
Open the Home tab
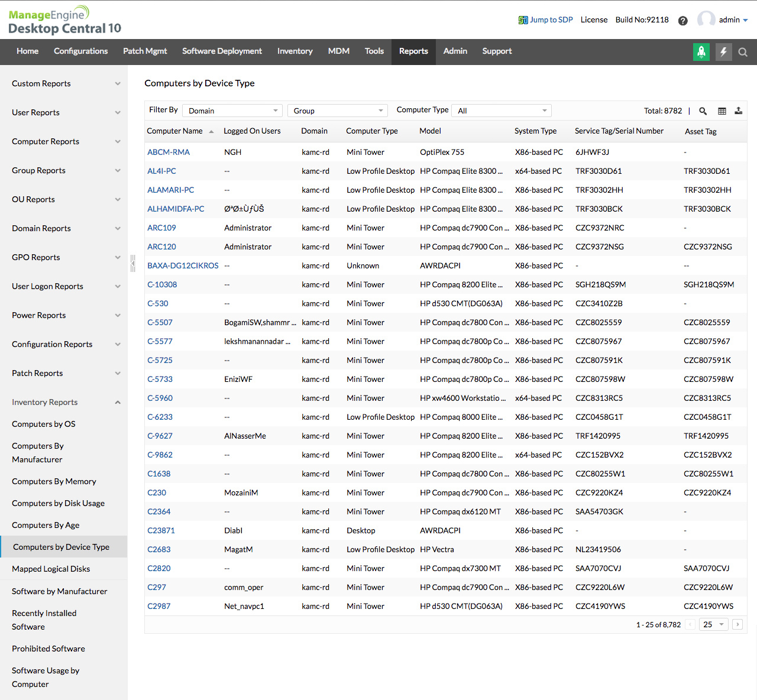(x=28, y=51)
